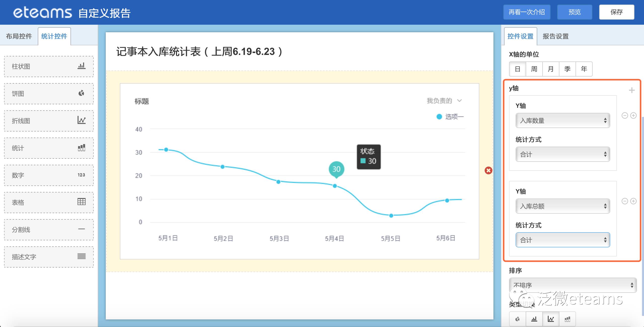Choose stacked statistics chart type icon

tap(567, 319)
